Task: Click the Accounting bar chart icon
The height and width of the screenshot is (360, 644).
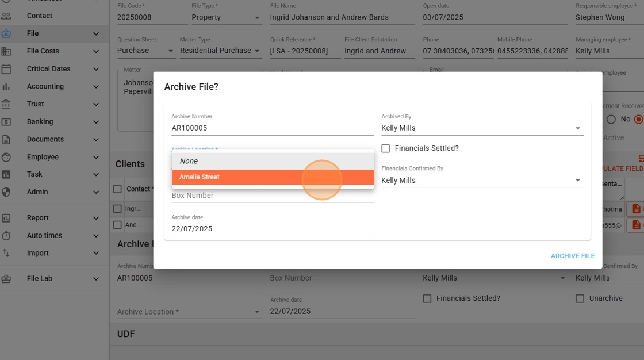Action: 6,86
